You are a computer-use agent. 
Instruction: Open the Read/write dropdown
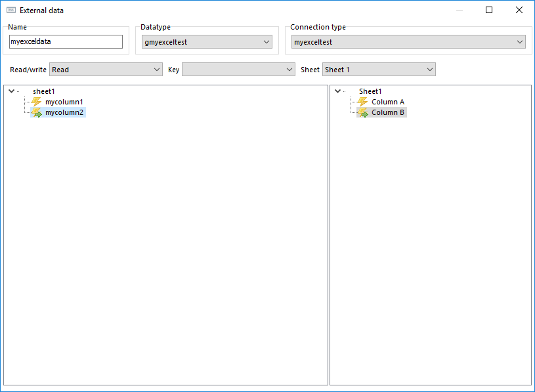tap(106, 70)
